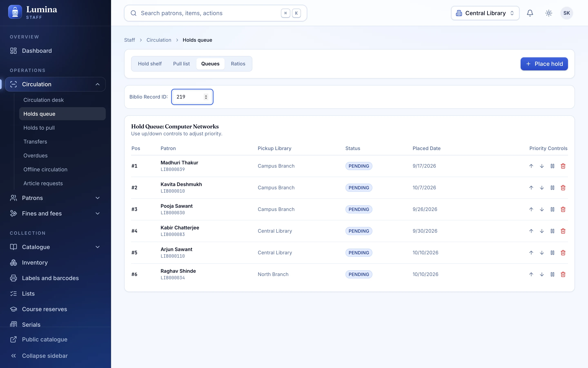Click the Lumina logo icon

click(15, 12)
